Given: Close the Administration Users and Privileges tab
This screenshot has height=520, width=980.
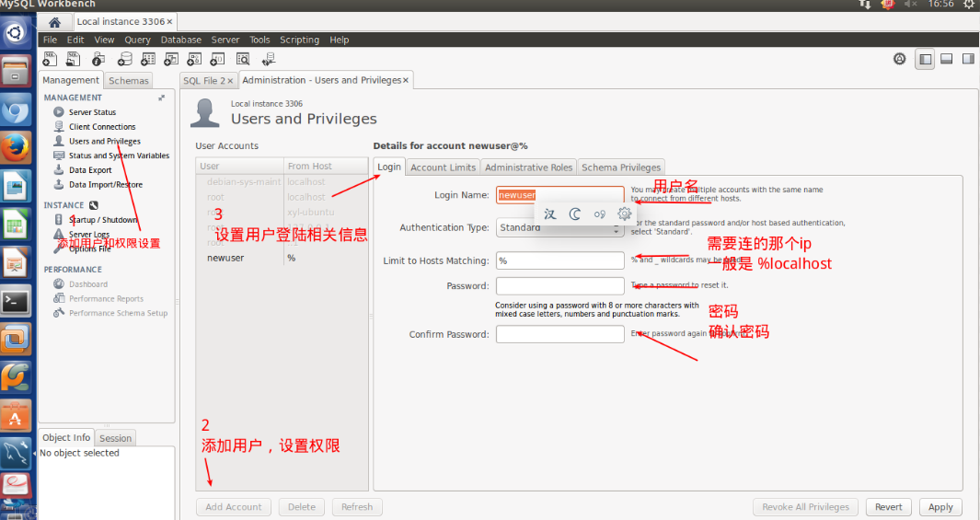Looking at the screenshot, I should [405, 81].
